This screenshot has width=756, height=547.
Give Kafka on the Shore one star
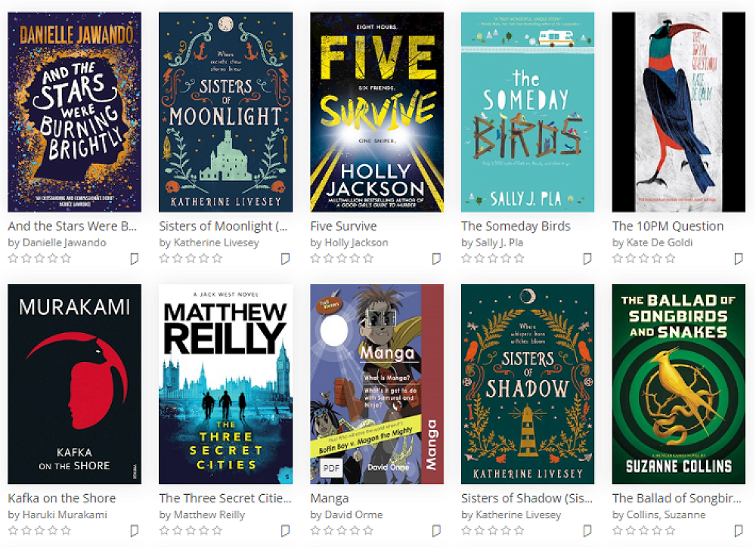[13, 530]
